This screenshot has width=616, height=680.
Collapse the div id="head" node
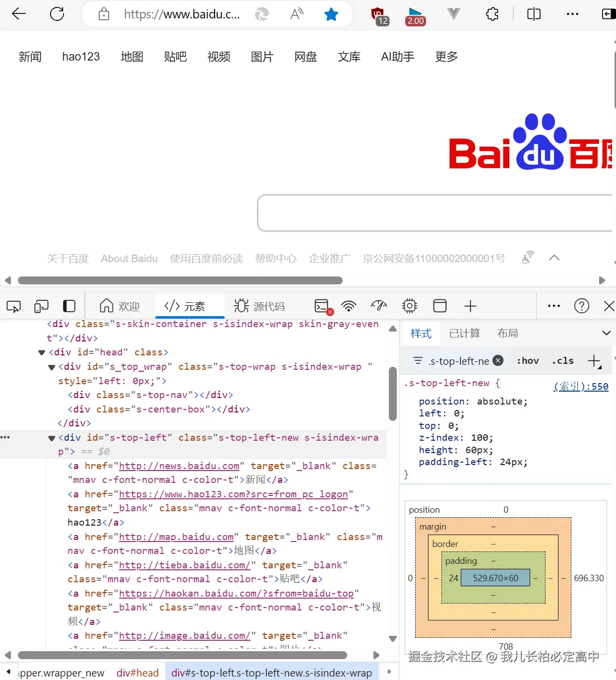click(42, 352)
